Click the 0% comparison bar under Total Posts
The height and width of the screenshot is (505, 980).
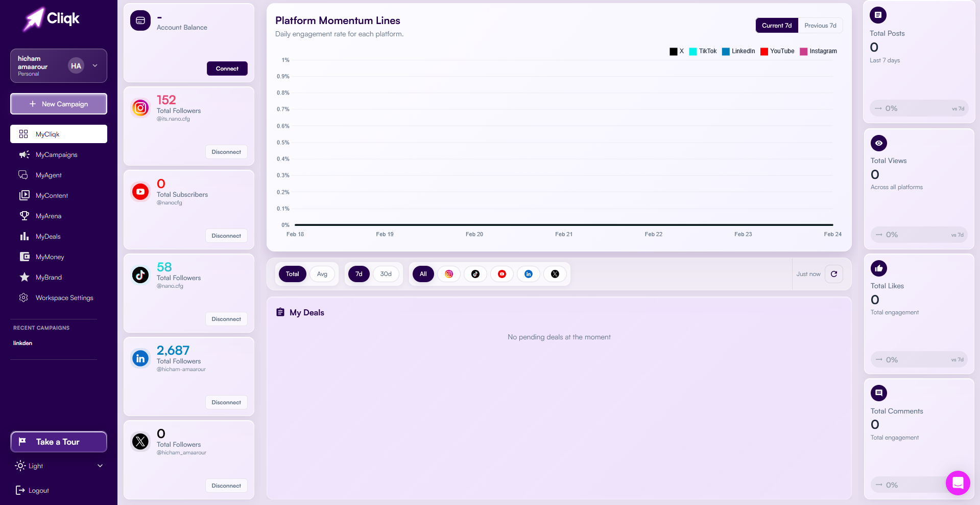(918, 108)
